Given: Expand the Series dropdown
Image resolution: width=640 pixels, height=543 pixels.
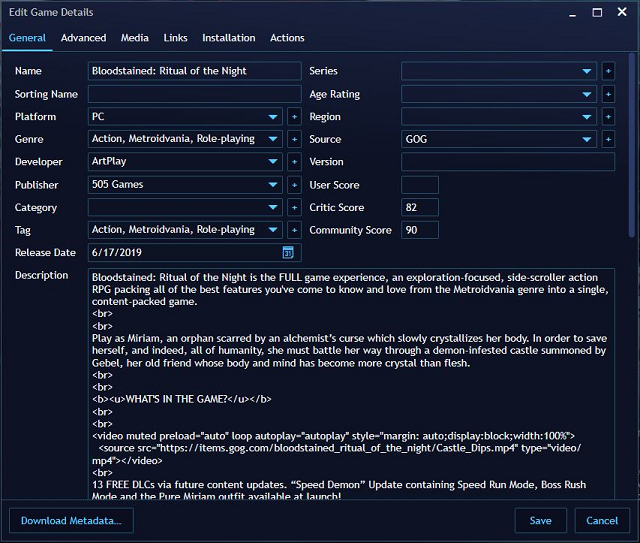Looking at the screenshot, I should pyautogui.click(x=587, y=71).
